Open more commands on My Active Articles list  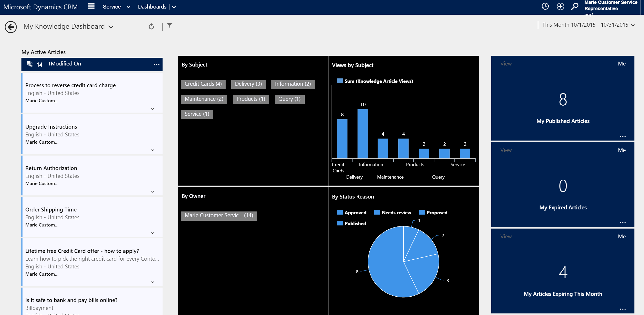click(157, 64)
